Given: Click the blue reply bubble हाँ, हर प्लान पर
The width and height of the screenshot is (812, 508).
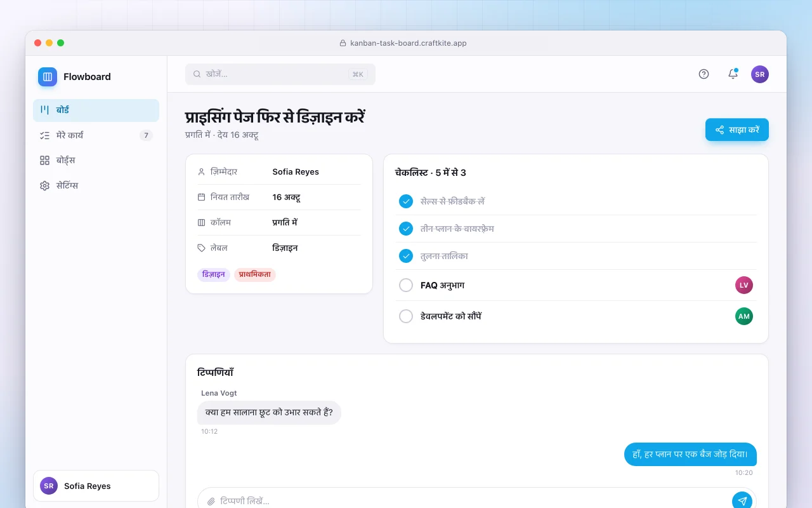Looking at the screenshot, I should [x=690, y=455].
